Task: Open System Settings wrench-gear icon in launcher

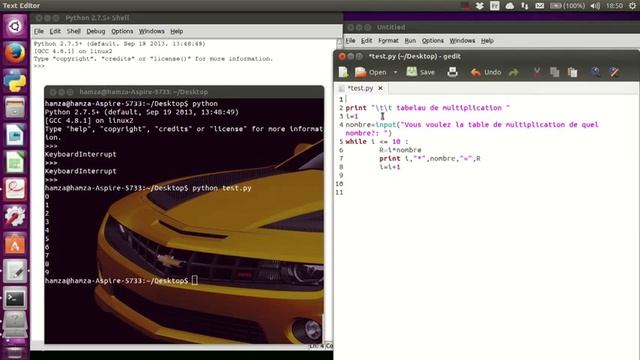Action: [15, 217]
